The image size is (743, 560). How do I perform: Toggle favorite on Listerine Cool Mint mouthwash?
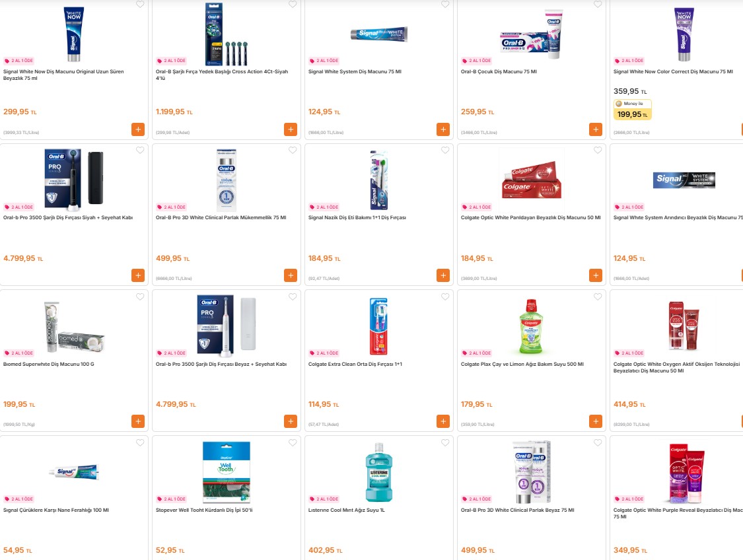click(445, 443)
